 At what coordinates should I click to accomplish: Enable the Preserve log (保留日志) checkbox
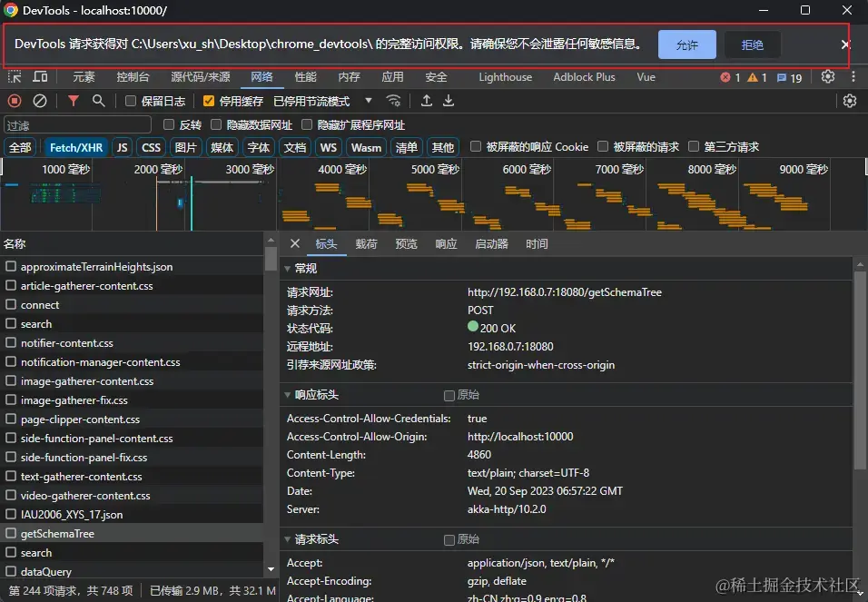(x=131, y=101)
